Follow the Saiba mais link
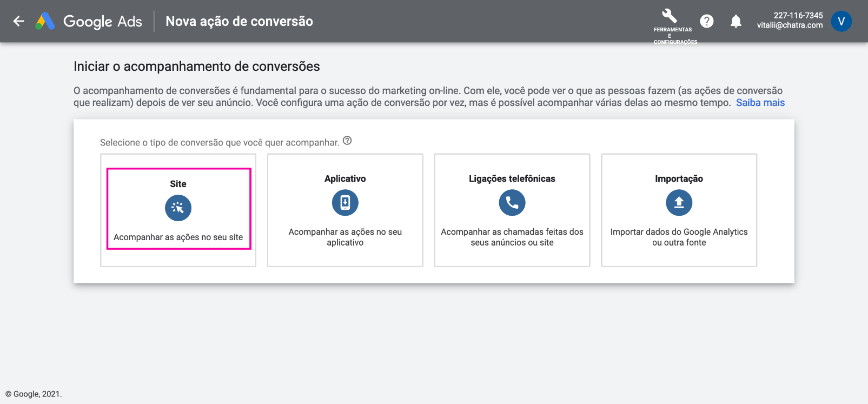This screenshot has width=868, height=404. tap(760, 103)
